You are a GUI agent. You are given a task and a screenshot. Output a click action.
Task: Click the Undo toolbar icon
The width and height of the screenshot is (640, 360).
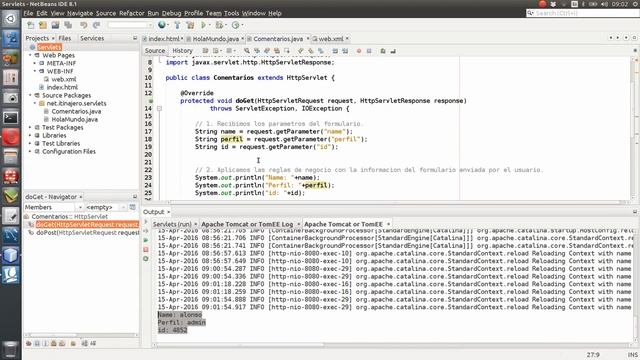pos(84,25)
